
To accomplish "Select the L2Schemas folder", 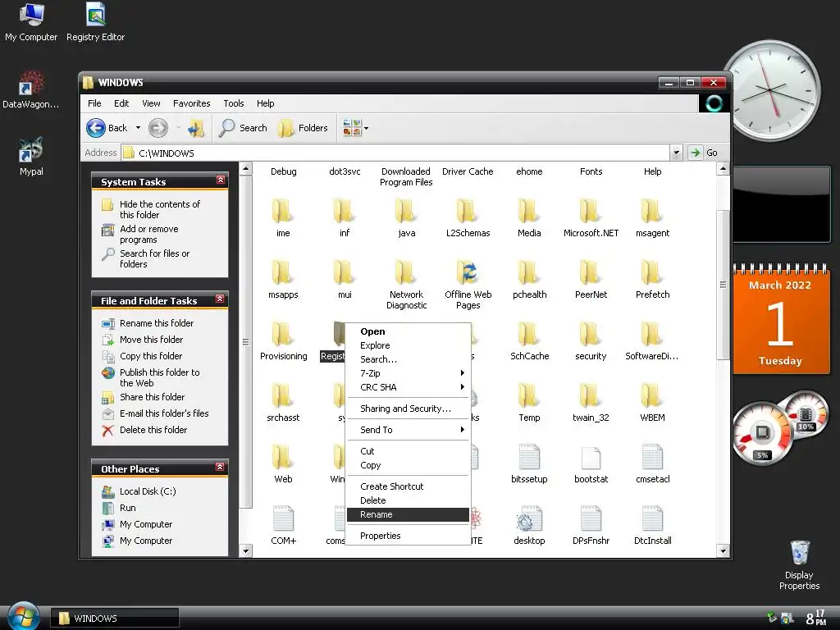I will [468, 218].
